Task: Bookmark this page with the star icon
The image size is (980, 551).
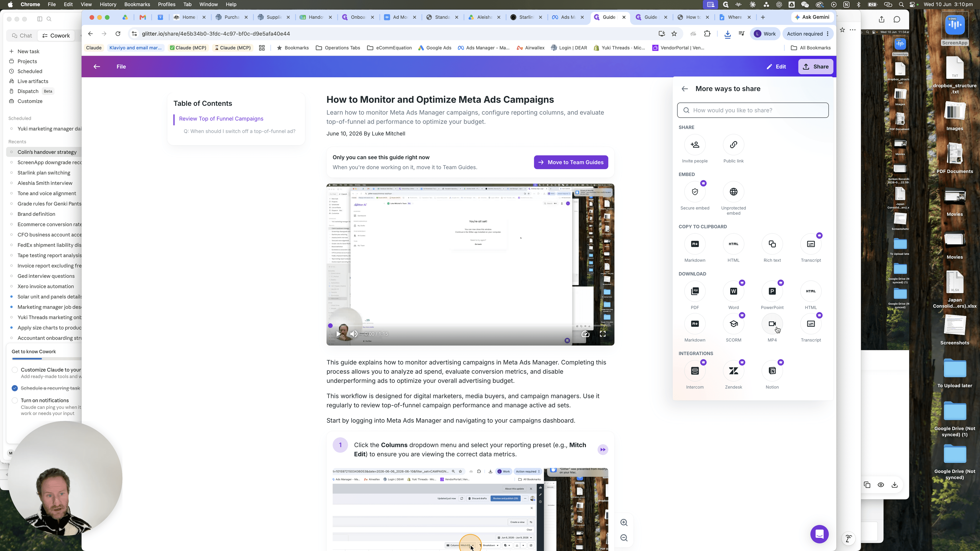Action: [x=674, y=34]
